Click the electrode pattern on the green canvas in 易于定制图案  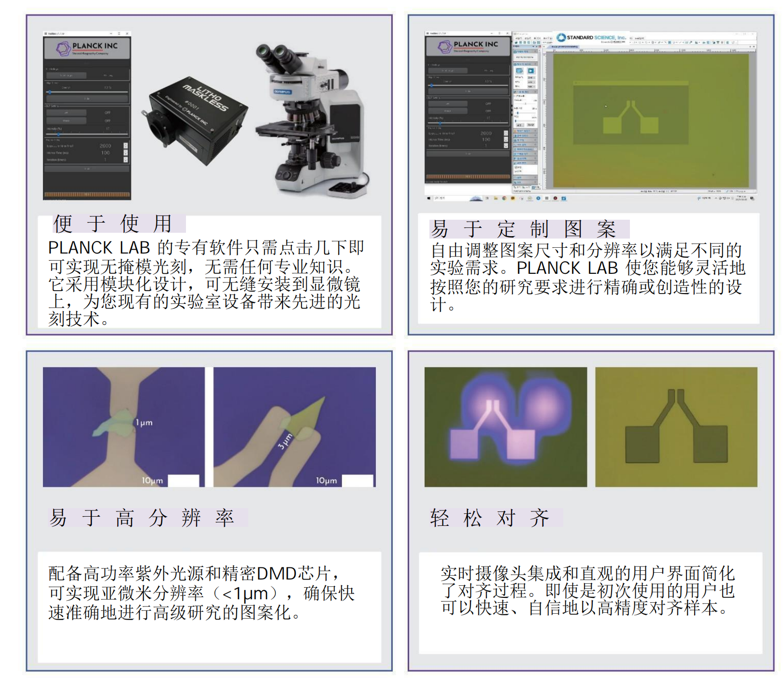pyautogui.click(x=631, y=117)
